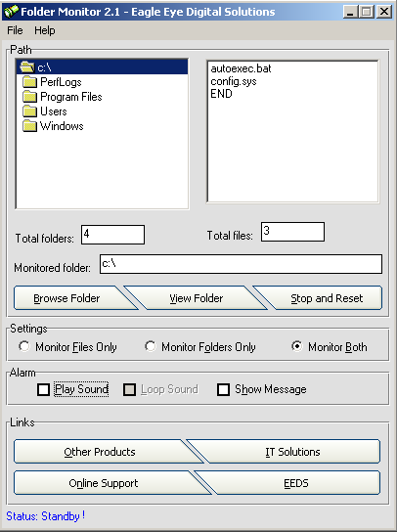Viewport: 397px width, 532px height.
Task: Select the Monitor Both radio button
Action: [297, 346]
